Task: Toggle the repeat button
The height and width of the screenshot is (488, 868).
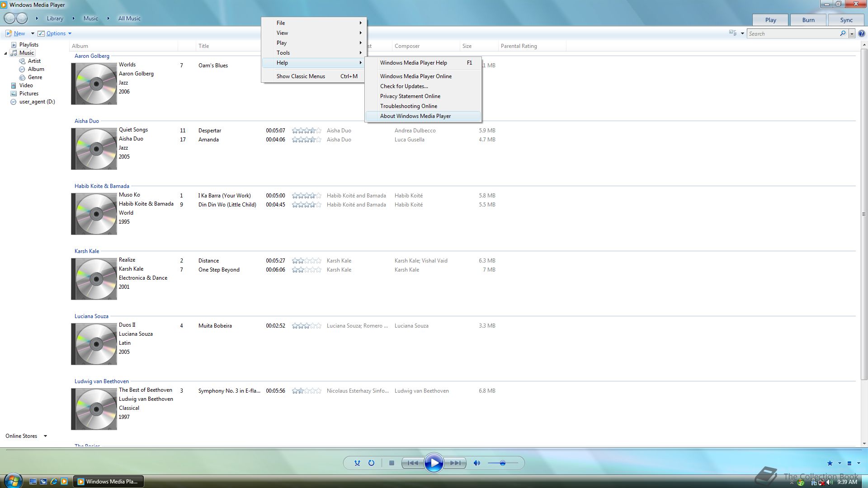Action: tap(371, 463)
